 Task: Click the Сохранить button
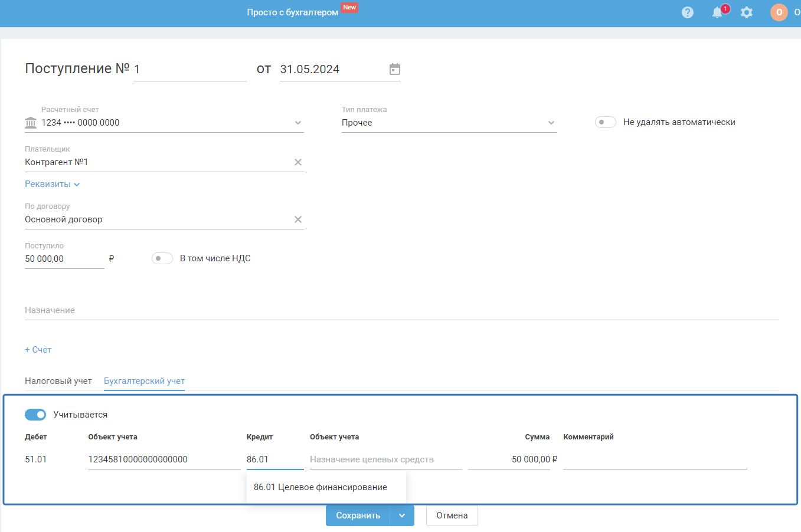[x=358, y=515]
